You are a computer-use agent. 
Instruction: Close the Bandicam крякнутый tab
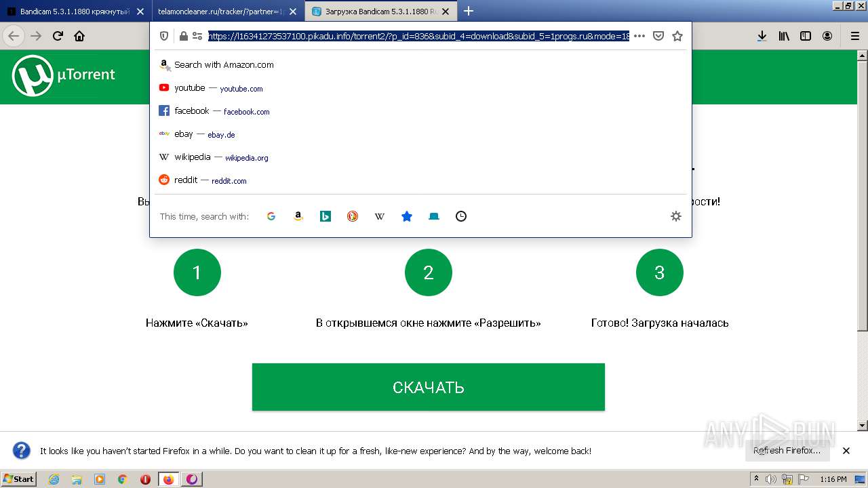(x=140, y=12)
